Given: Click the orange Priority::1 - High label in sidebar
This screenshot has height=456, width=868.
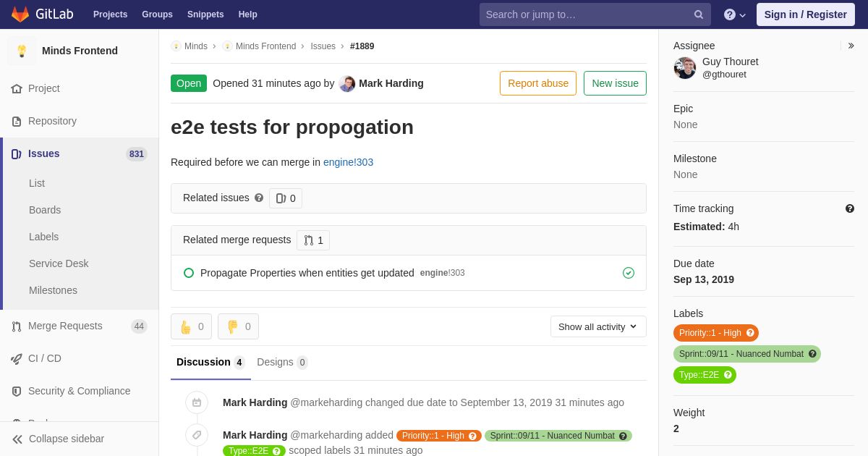Looking at the screenshot, I should (x=710, y=333).
